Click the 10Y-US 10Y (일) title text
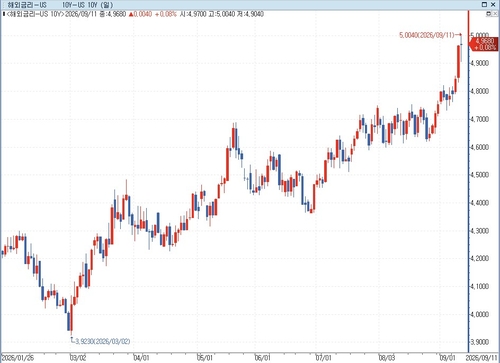The height and width of the screenshot is (363, 500). 88,5
